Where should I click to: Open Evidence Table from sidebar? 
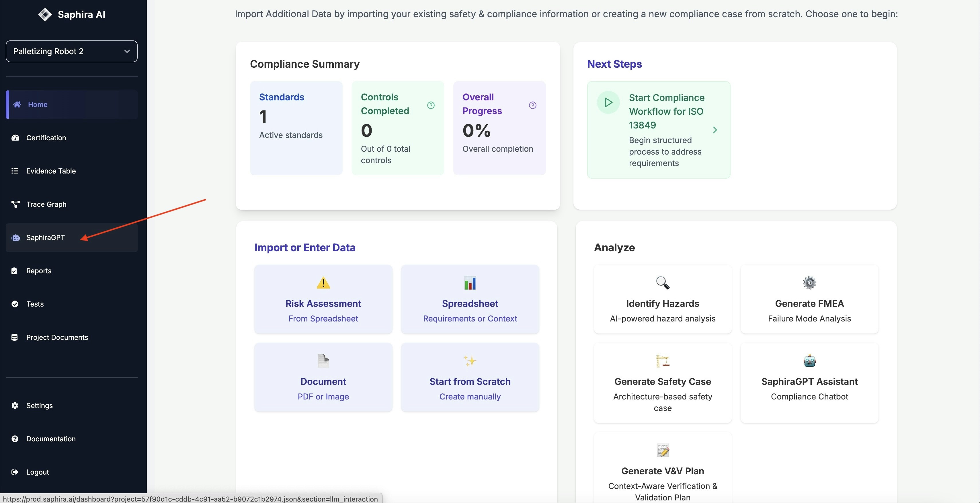tap(50, 171)
